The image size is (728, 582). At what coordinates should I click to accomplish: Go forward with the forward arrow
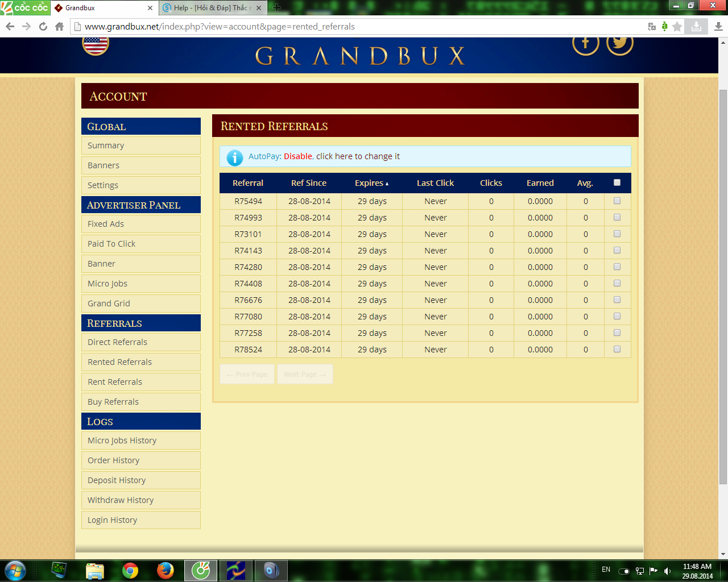click(26, 27)
